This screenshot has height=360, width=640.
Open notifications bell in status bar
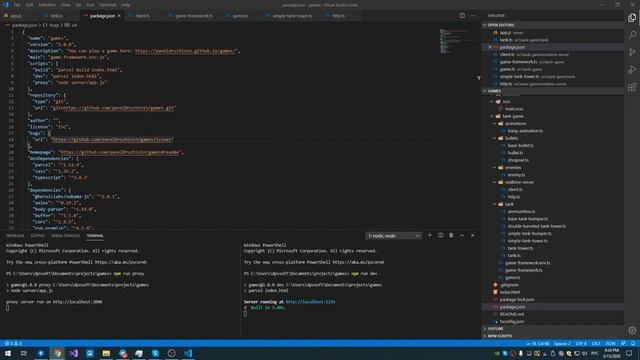(633, 344)
